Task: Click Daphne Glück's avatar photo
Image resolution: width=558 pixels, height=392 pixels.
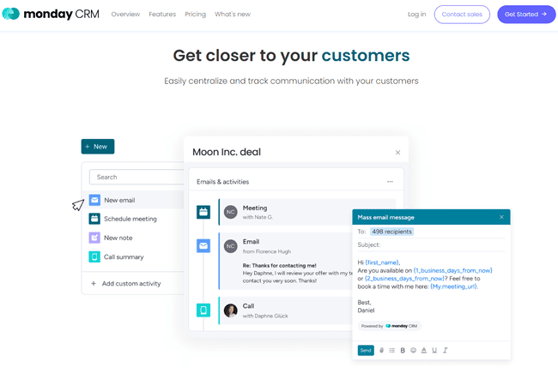Action: tap(230, 311)
